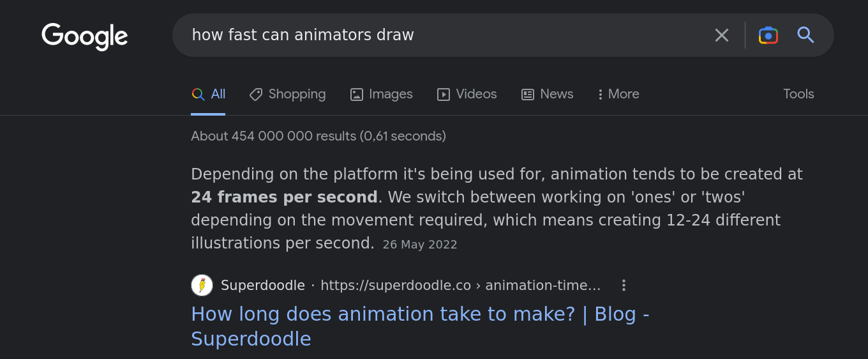Image resolution: width=868 pixels, height=359 pixels.
Task: Click the News newspaper icon
Action: click(528, 95)
